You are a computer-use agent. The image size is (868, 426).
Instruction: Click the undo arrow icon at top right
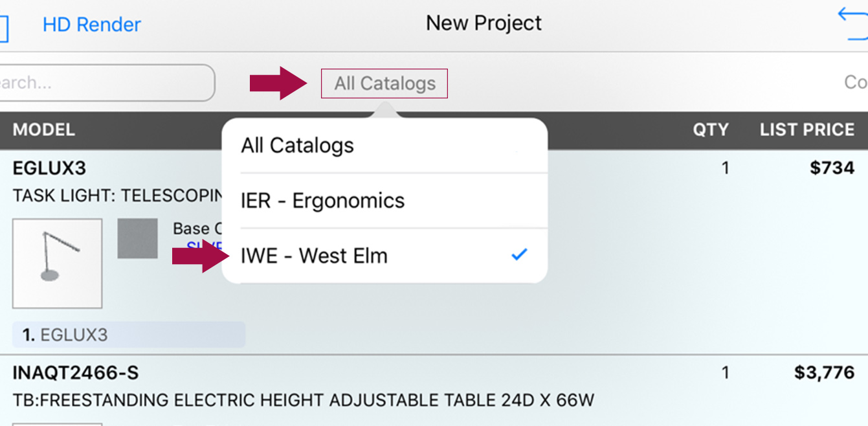(x=853, y=24)
